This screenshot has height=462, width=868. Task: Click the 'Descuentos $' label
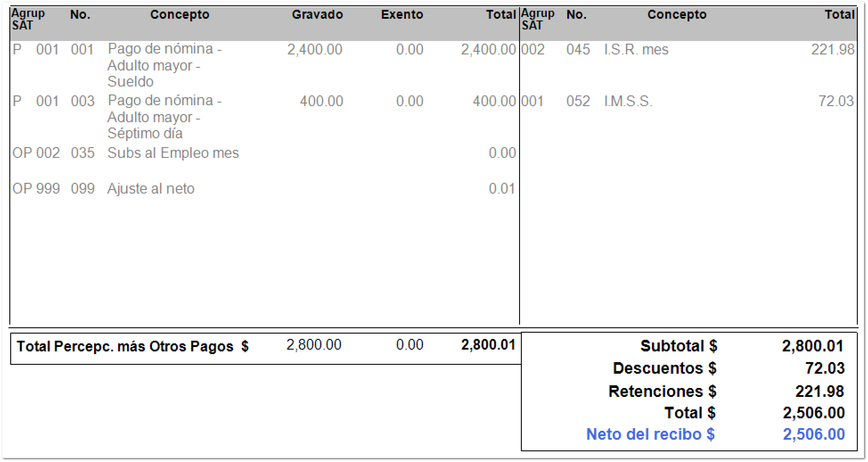point(665,368)
